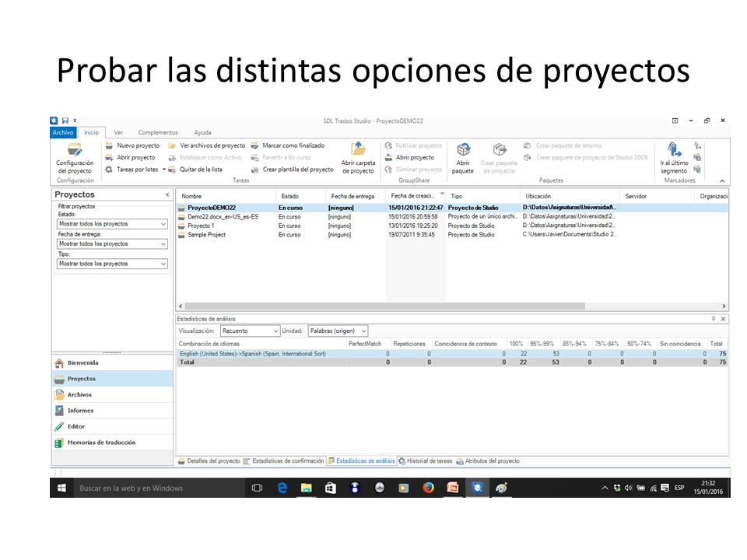Open the Informes view
Viewport: 747px width, 560px height.
112,411
